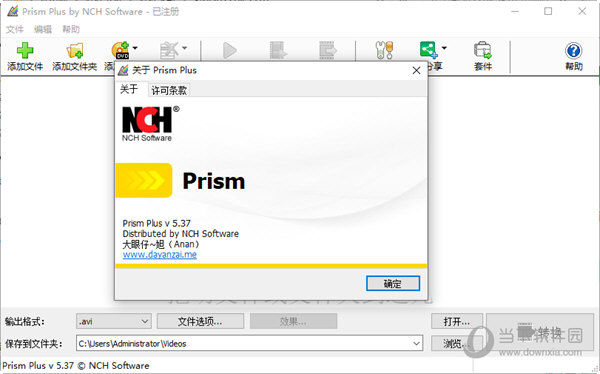600x374 pixels.
Task: Click the 'Prism Plus v 5.37' dialog text
Action: click(157, 223)
